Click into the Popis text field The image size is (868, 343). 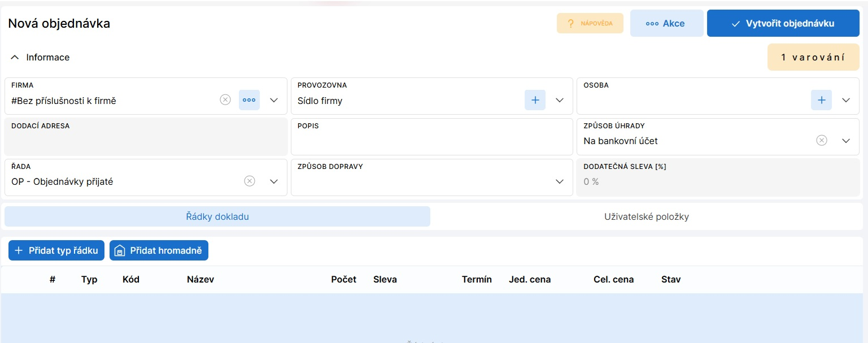(431, 141)
